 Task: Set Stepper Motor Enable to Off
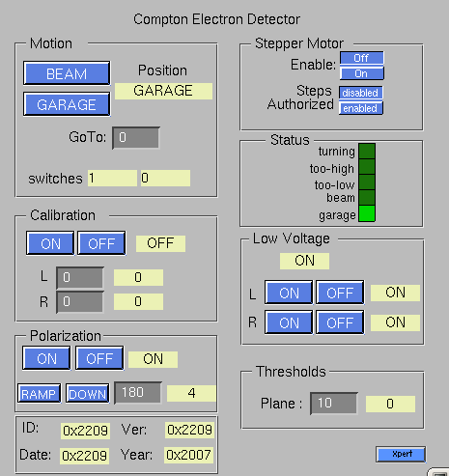point(361,58)
